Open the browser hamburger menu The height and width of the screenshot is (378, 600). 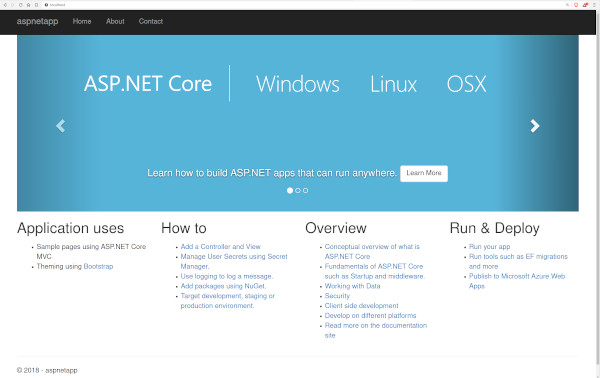(x=594, y=5)
